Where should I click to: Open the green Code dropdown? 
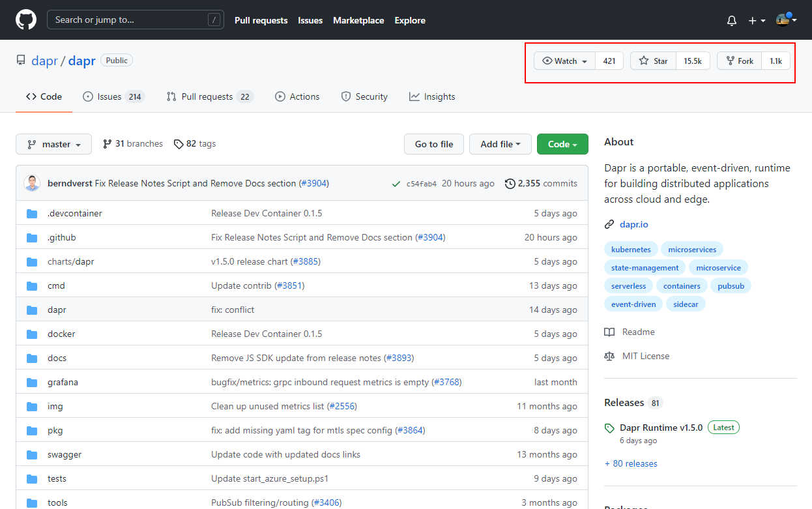[562, 144]
